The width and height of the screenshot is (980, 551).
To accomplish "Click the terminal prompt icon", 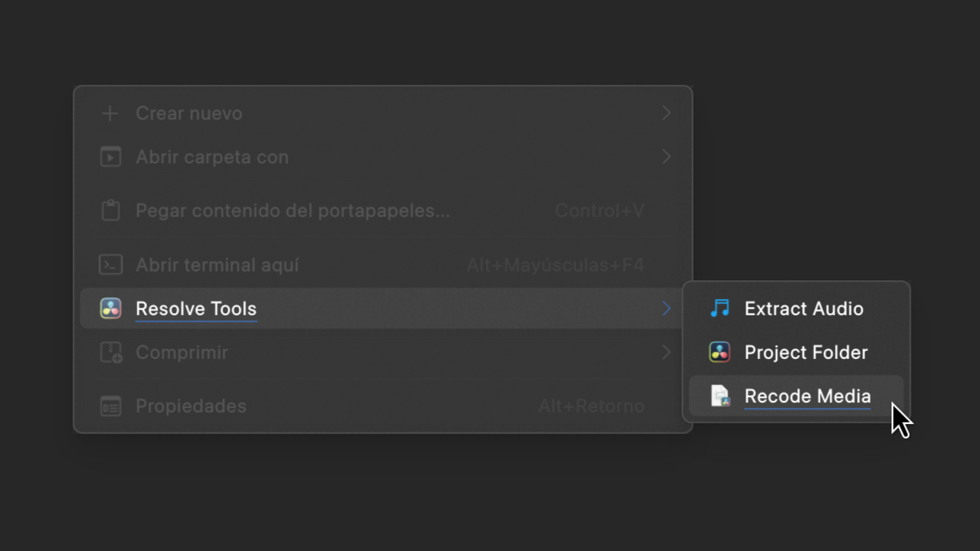I will point(110,265).
